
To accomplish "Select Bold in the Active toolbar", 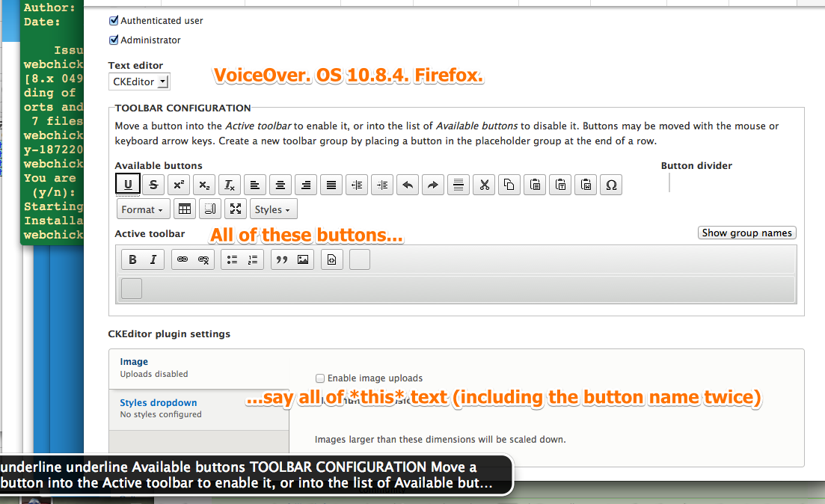I will [x=132, y=259].
